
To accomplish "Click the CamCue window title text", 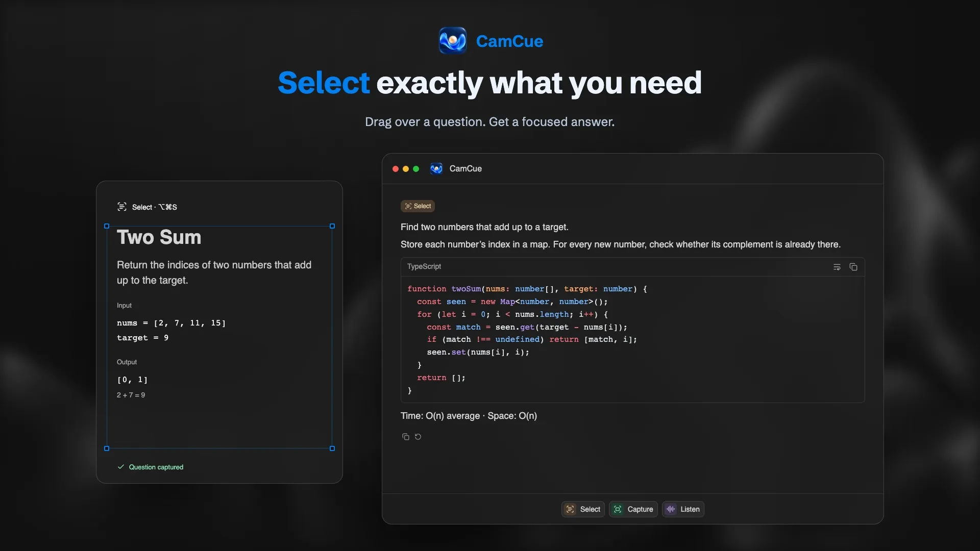I will [x=465, y=169].
